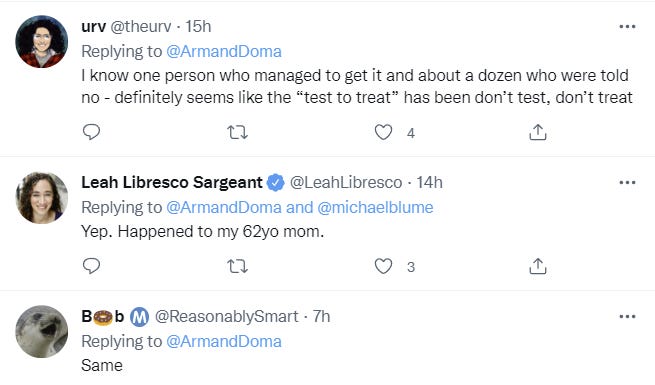
Task: Open the 15h timestamp on urv's tweet
Action: [x=198, y=27]
